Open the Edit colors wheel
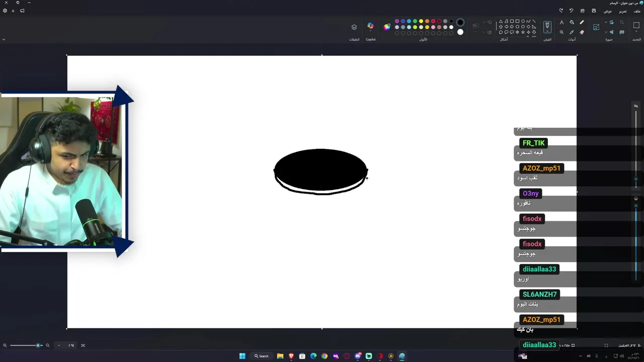The height and width of the screenshot is (362, 644). (387, 27)
